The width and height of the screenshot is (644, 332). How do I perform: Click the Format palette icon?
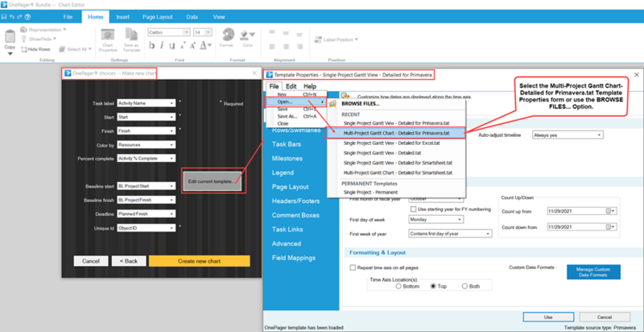point(228,35)
